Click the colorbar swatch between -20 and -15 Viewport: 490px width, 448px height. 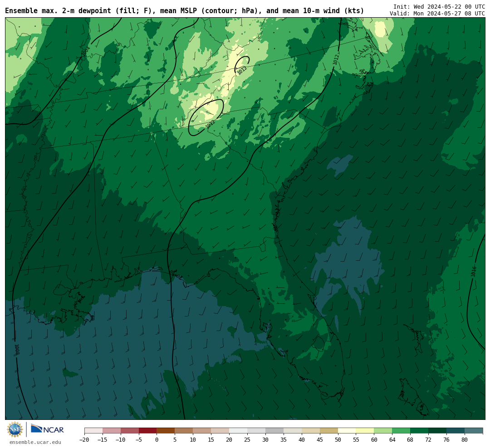coord(93,431)
